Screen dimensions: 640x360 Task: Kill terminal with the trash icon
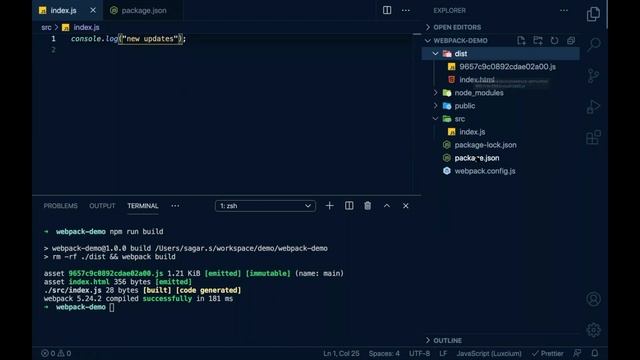(368, 206)
